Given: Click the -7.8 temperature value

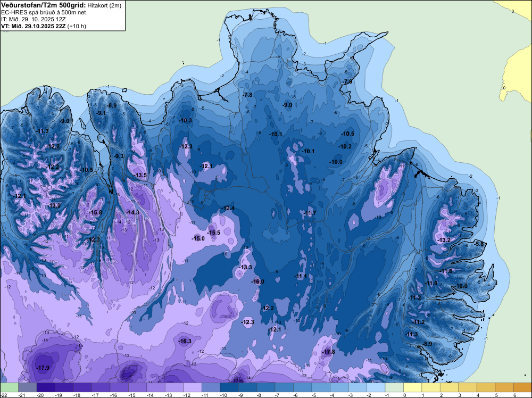Looking at the screenshot, I should pyautogui.click(x=248, y=95).
